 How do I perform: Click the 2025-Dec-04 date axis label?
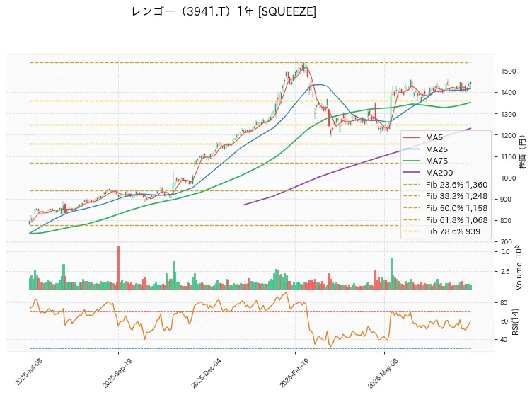[207, 373]
